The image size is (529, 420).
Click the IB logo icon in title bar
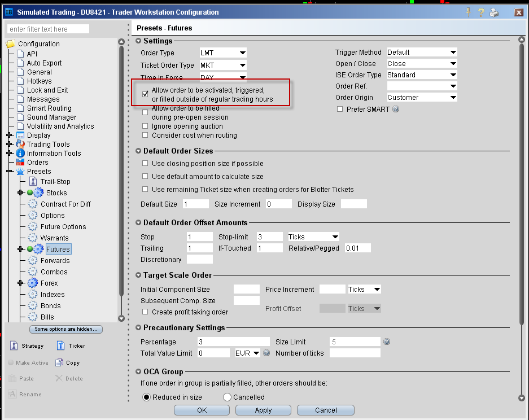(9, 12)
